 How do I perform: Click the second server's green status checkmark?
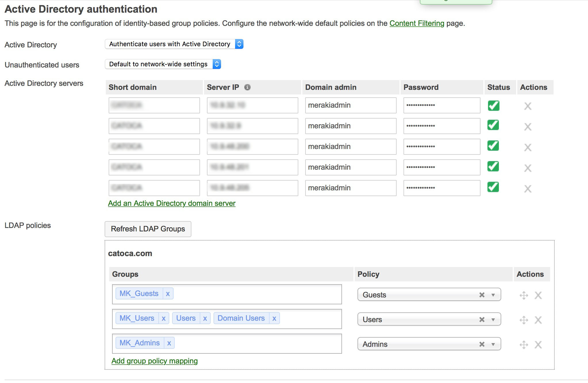coord(493,125)
